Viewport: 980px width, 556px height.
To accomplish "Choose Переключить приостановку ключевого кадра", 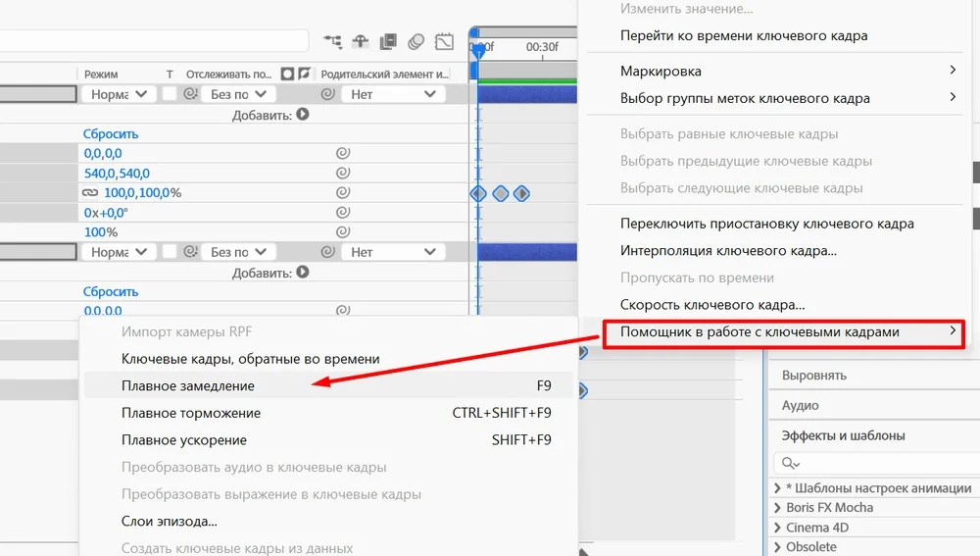I will pyautogui.click(x=767, y=224).
